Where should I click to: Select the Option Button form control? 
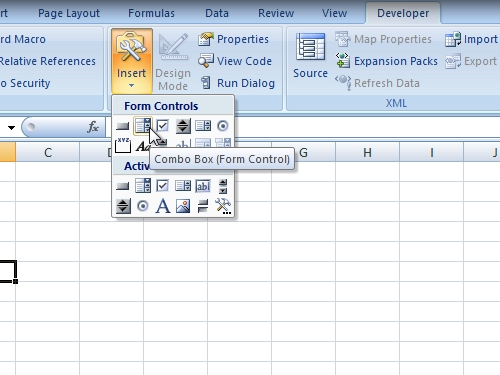[x=223, y=126]
